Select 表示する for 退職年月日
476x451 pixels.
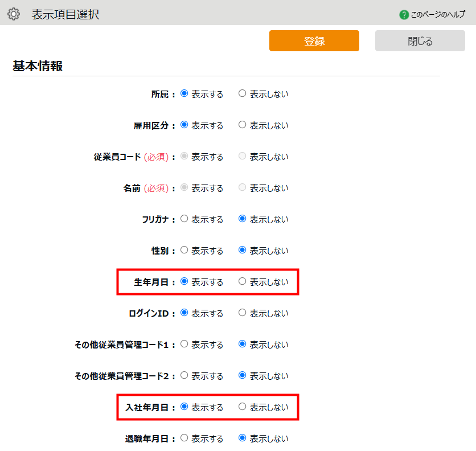[184, 438]
